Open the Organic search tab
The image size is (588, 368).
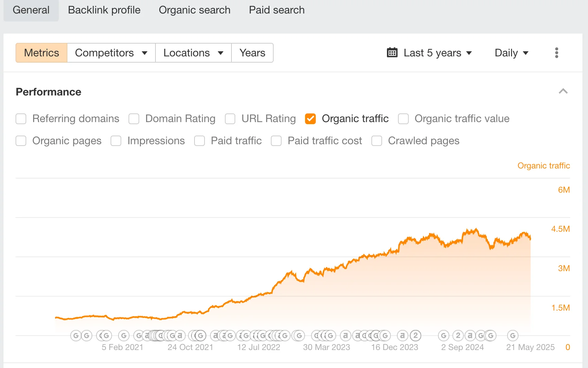click(194, 10)
